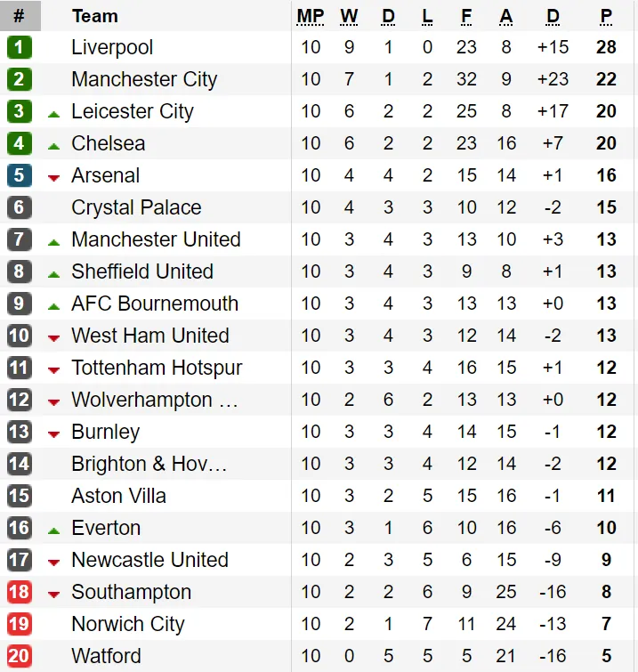Open the Manchester City team link
Viewport: 638px width, 672px height.
tap(144, 79)
